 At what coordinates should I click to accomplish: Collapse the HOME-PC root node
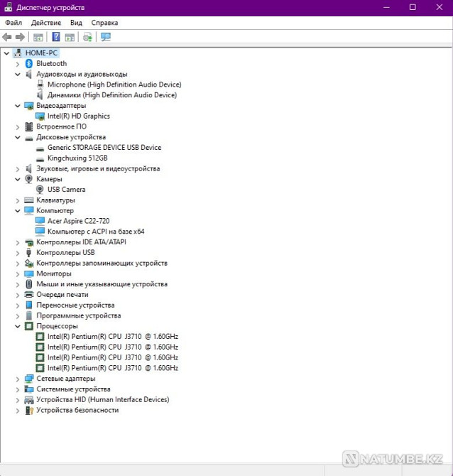click(x=6, y=53)
